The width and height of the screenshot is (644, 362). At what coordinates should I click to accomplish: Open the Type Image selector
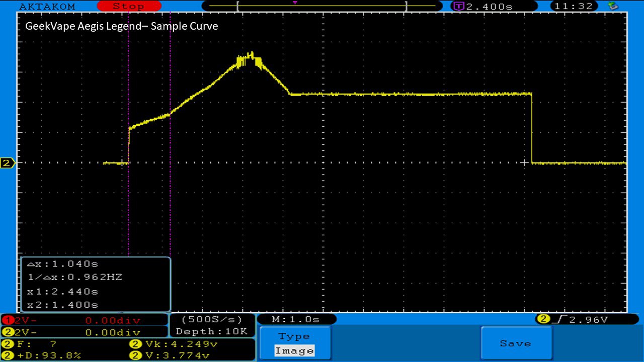(295, 343)
